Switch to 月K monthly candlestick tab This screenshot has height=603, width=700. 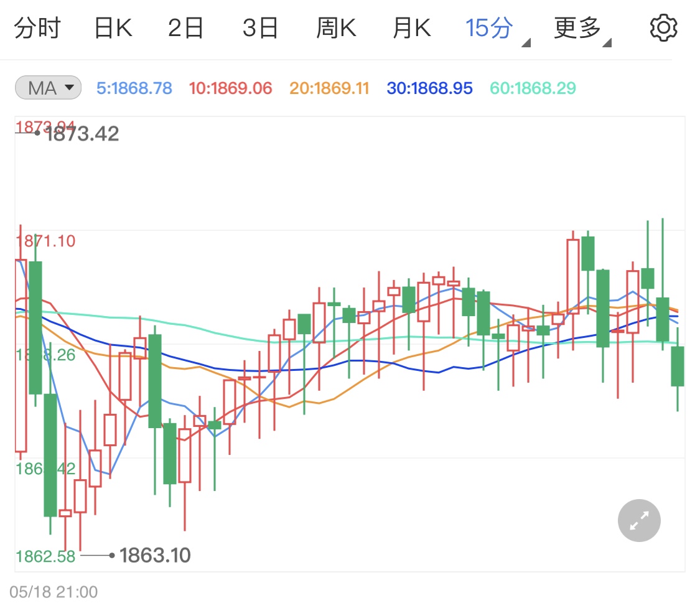pos(412,28)
